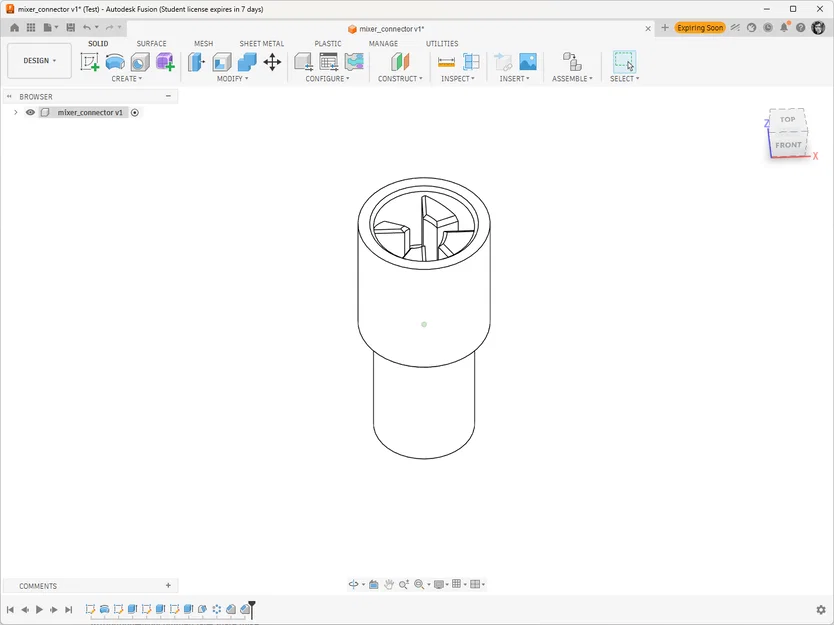834x625 pixels.
Task: Click the Look At navigation icon
Action: pyautogui.click(x=373, y=585)
